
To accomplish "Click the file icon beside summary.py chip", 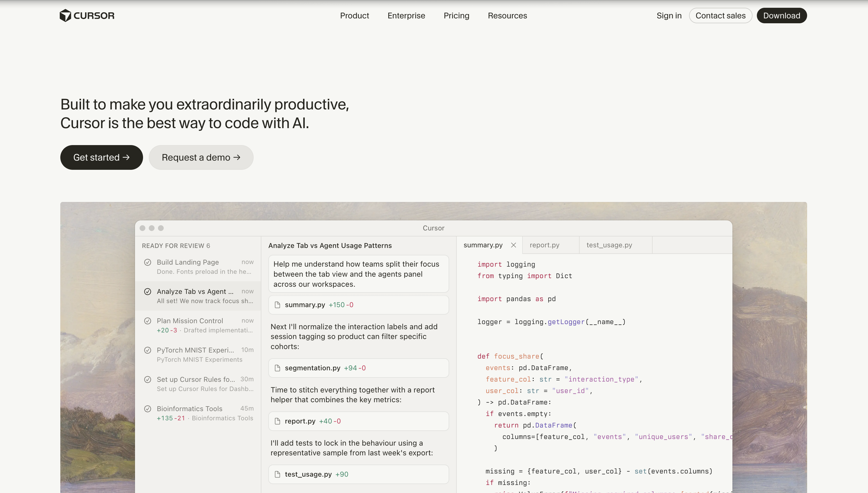I will point(277,305).
